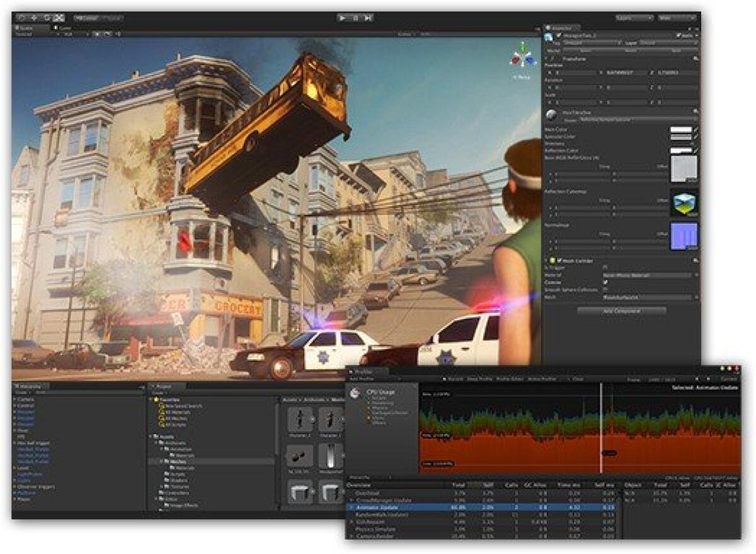Select the Move tool in the toolbar
The width and height of the screenshot is (756, 554).
pyautogui.click(x=34, y=17)
